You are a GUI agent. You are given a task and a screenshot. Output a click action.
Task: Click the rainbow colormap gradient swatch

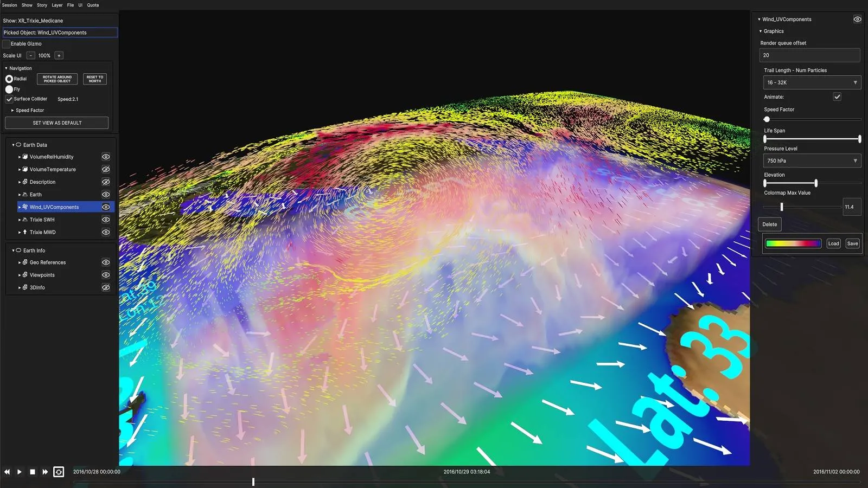click(x=793, y=243)
